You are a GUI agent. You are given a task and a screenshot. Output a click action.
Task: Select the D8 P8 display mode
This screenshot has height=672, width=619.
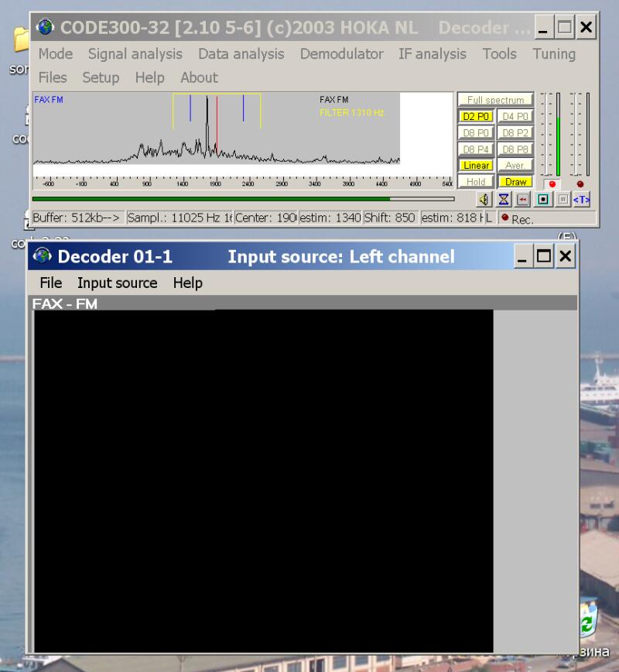(x=515, y=149)
